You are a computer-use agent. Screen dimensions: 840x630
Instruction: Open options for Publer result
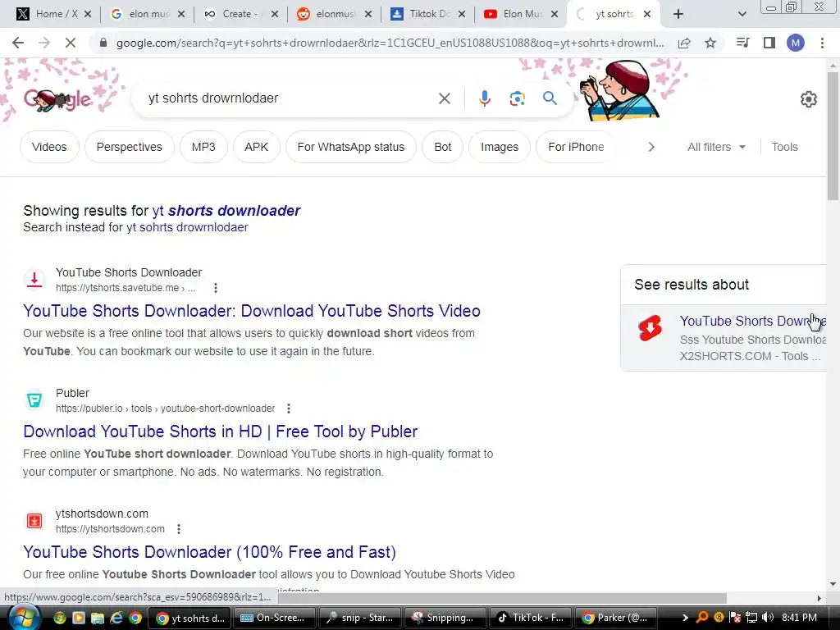point(288,409)
